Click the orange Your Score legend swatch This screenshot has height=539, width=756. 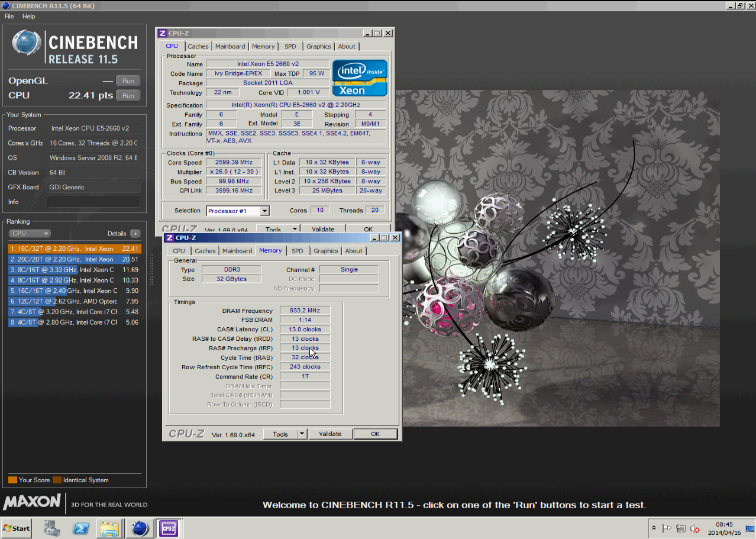[x=12, y=480]
